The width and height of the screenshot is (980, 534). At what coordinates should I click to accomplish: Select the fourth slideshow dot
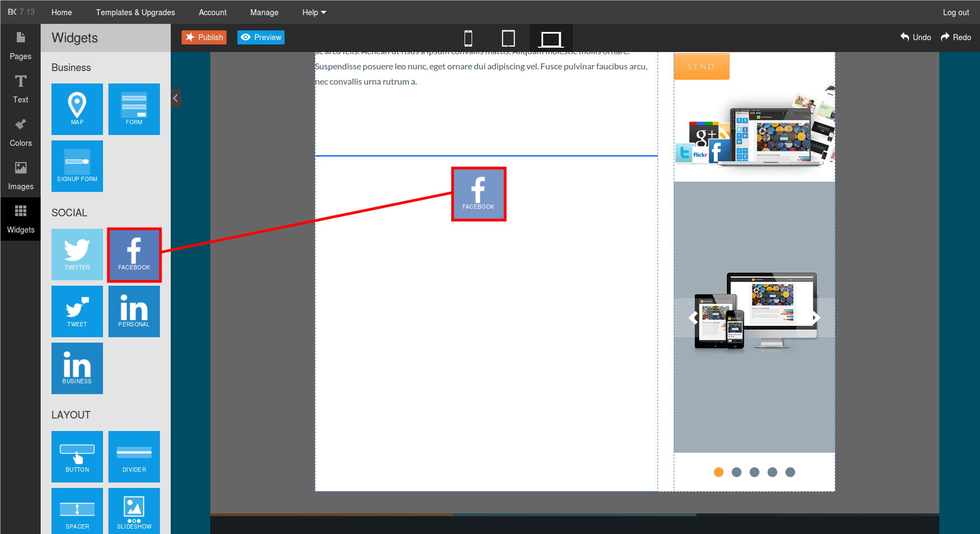point(772,472)
